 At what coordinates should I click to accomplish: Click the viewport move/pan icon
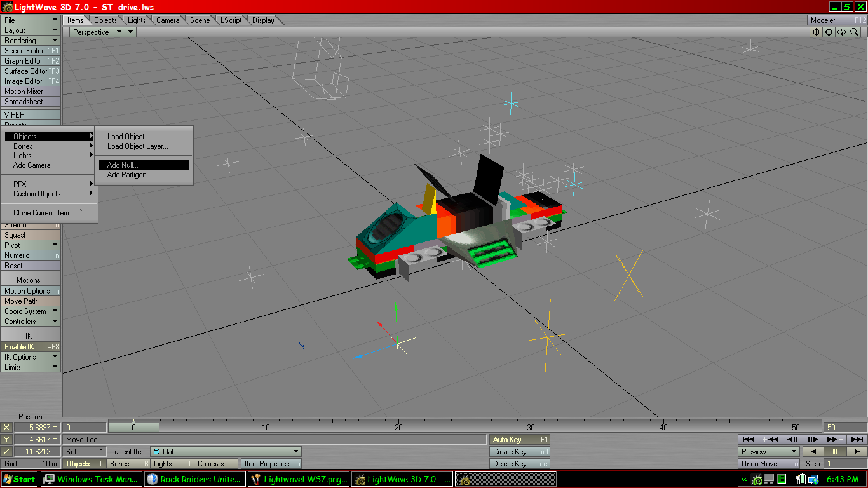tap(829, 32)
